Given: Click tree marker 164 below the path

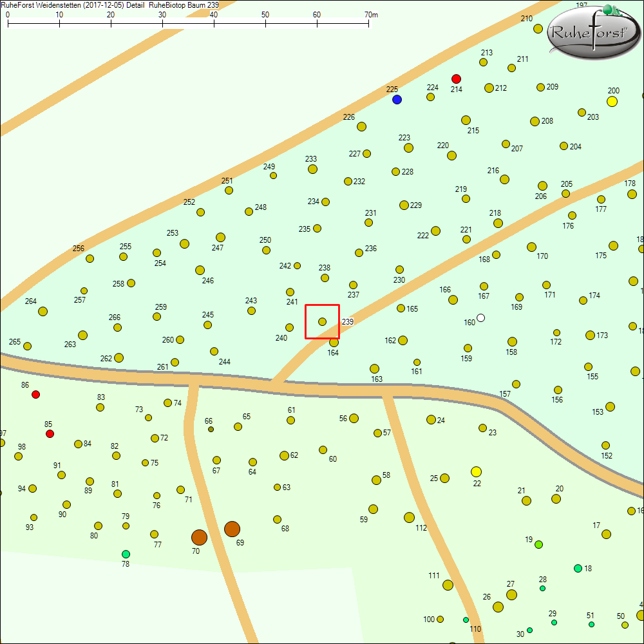Looking at the screenshot, I should pyautogui.click(x=334, y=343).
